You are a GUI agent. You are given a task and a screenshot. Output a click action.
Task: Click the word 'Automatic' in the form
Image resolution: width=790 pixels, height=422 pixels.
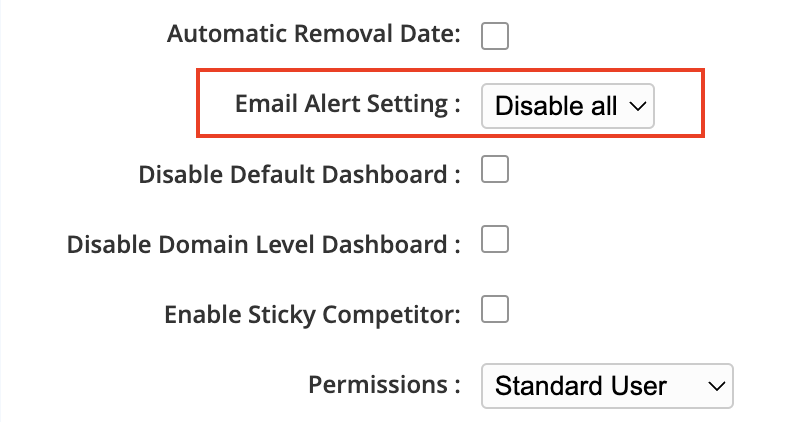point(217,34)
